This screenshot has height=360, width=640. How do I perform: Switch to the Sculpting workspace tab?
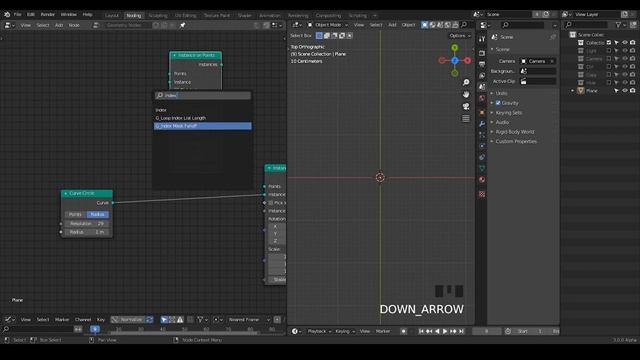(158, 16)
